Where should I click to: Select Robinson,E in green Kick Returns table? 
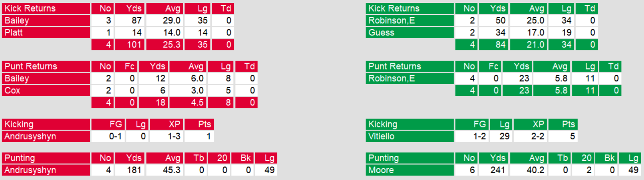pyautogui.click(x=391, y=21)
